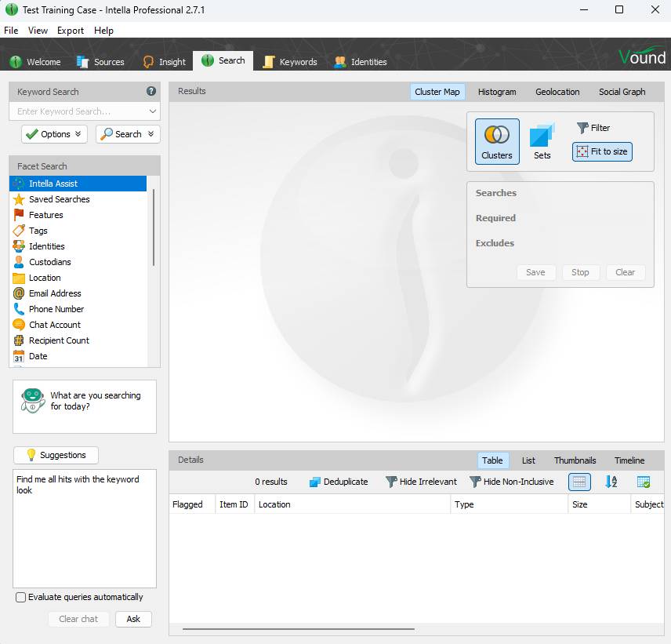Viewport: 671px width, 644px height.
Task: Open the Keyword Search help icon
Action: coord(151,91)
